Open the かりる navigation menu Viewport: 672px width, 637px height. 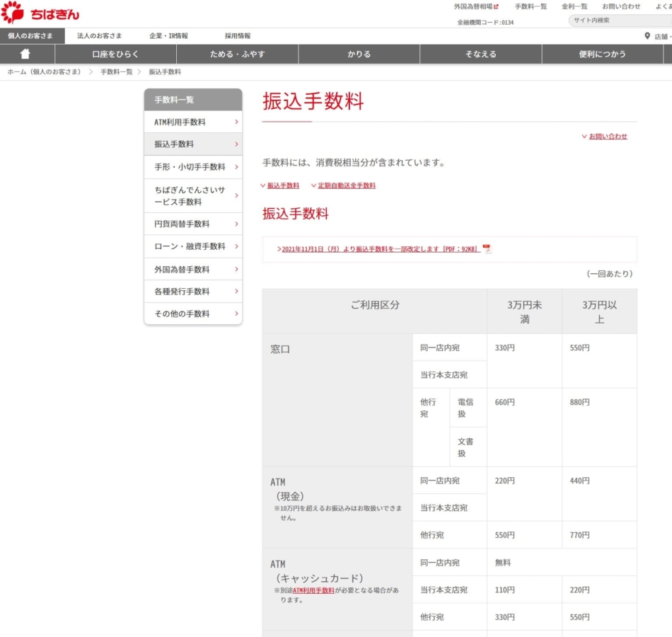click(358, 53)
